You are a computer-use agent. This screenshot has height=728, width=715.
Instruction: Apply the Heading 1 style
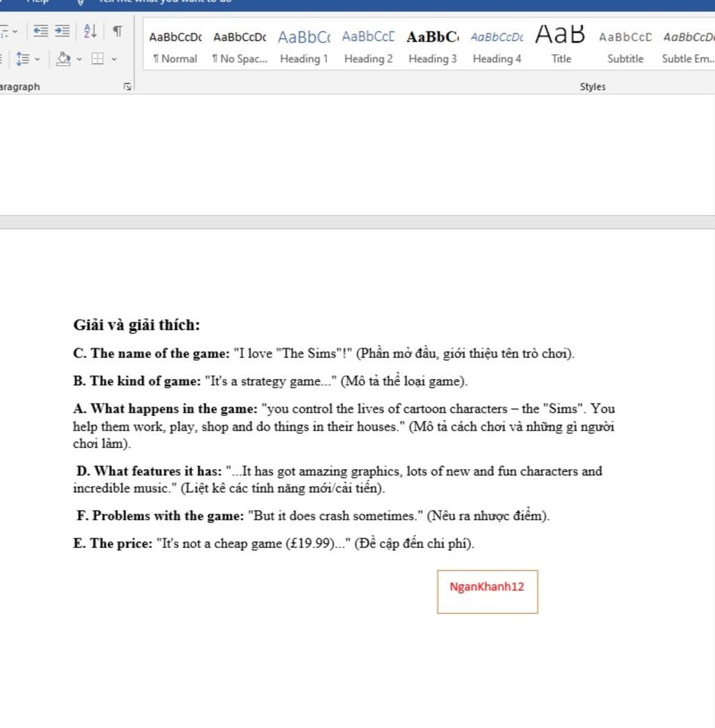(x=304, y=45)
